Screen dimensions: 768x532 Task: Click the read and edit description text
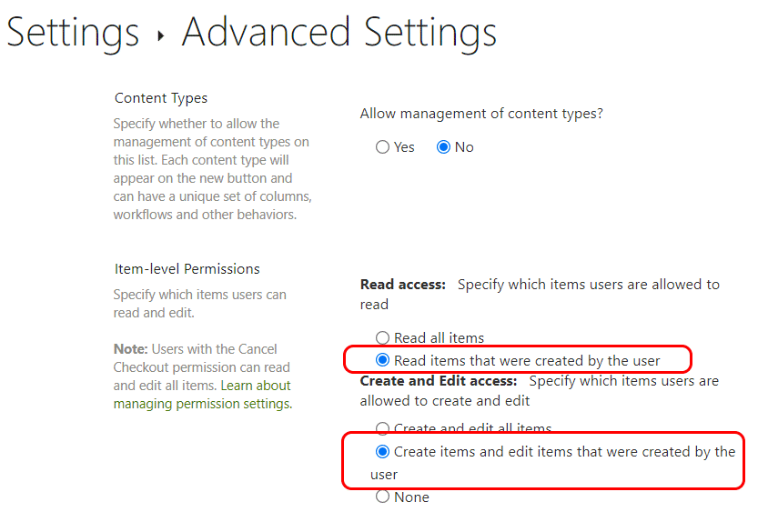tap(199, 304)
